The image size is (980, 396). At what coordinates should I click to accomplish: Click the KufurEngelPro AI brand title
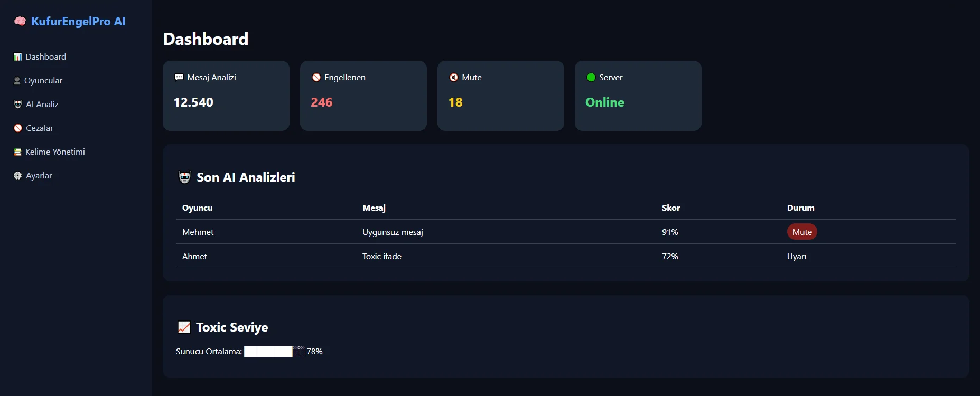click(78, 21)
